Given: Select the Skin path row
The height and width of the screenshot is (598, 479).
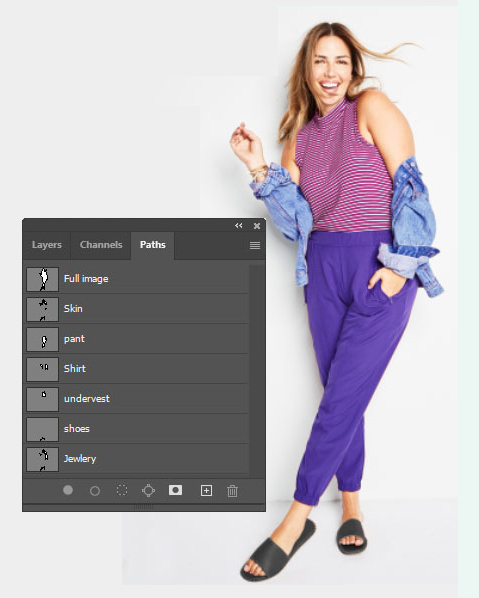Looking at the screenshot, I should tap(137, 309).
